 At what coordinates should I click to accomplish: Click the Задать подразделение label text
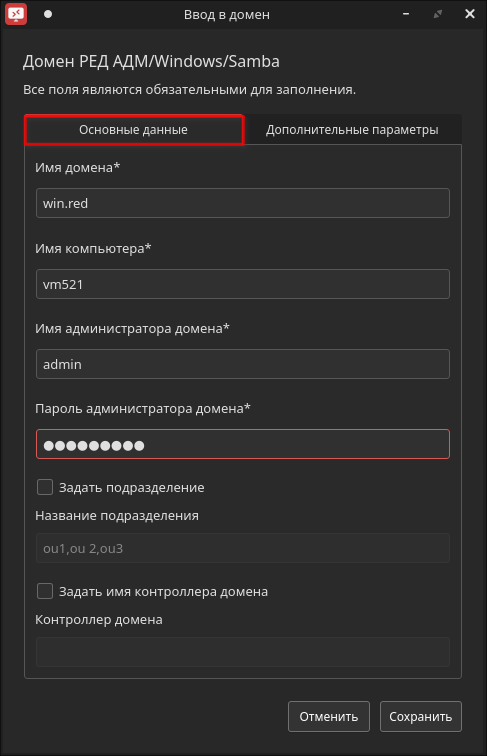(x=132, y=487)
